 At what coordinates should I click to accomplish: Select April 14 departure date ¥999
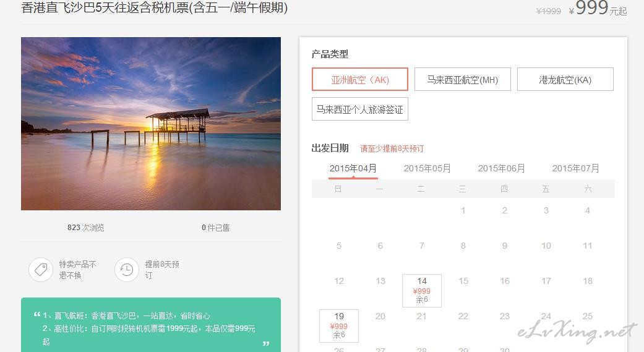click(x=422, y=291)
